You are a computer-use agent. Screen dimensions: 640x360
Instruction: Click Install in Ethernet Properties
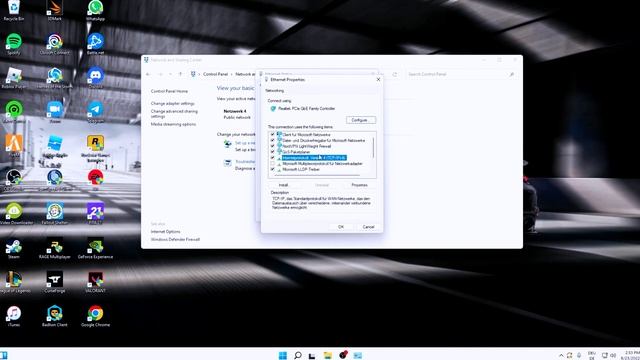point(283,185)
